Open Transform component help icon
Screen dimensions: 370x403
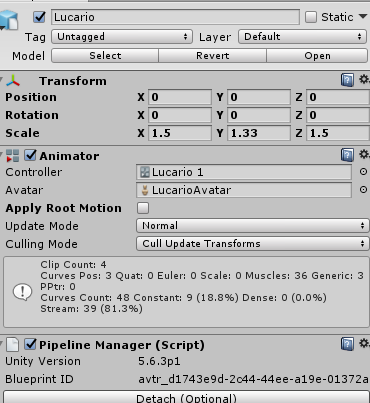[347, 80]
